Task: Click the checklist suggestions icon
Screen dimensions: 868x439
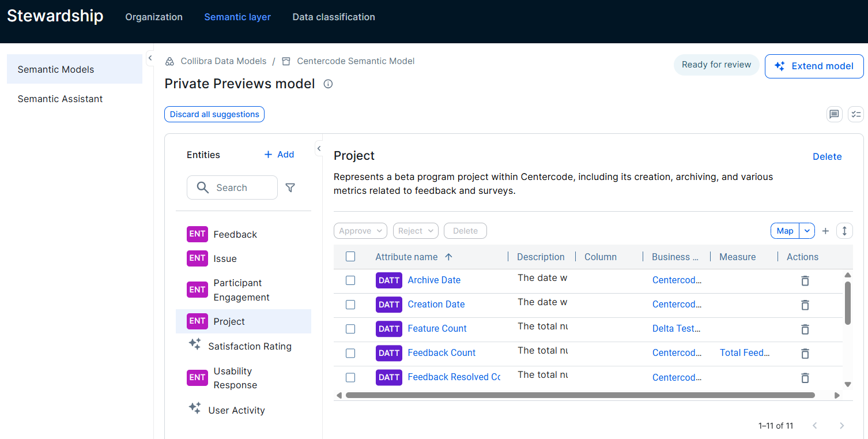Action: [855, 114]
